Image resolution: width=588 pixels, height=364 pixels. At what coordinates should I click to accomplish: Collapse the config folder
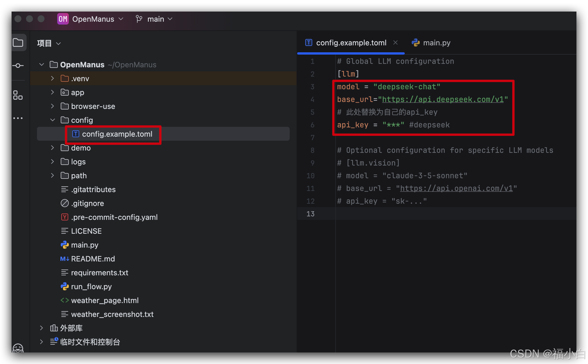[x=52, y=120]
